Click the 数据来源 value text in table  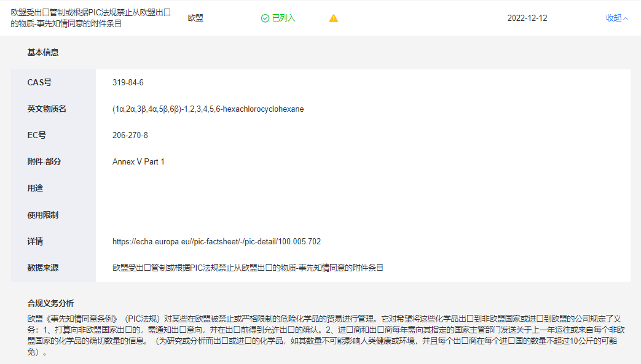[248, 268]
